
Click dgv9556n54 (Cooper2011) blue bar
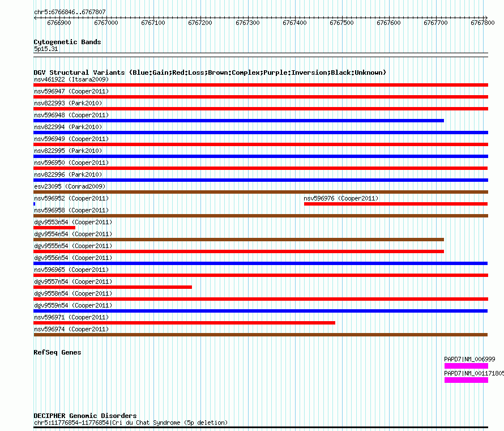point(260,263)
